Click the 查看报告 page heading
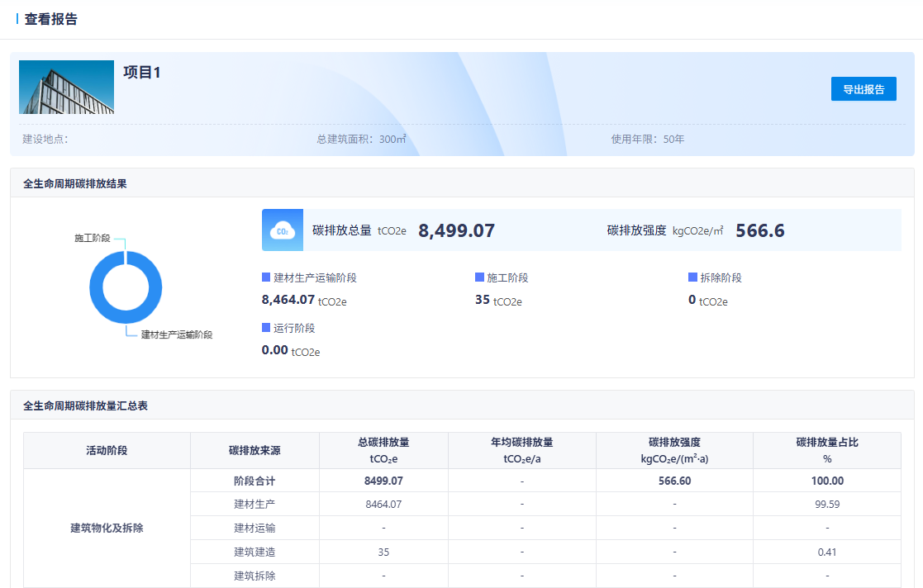 tap(51, 19)
